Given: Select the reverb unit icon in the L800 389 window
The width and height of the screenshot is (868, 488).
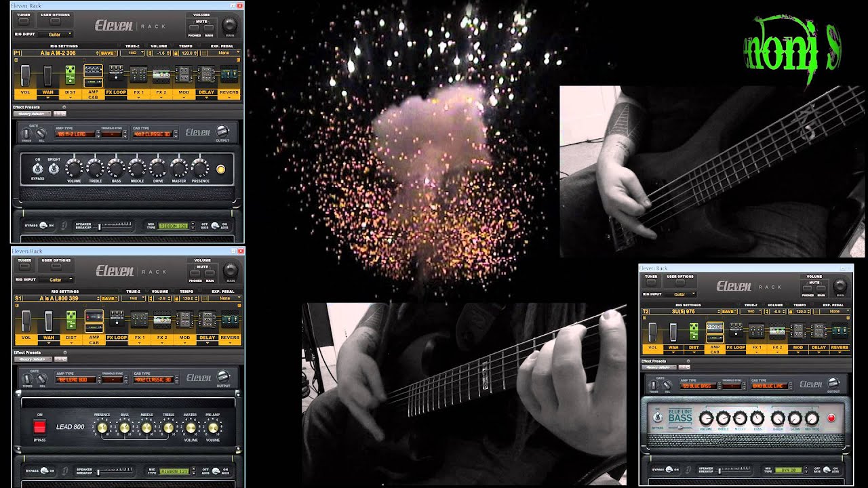Looking at the screenshot, I should 230,321.
